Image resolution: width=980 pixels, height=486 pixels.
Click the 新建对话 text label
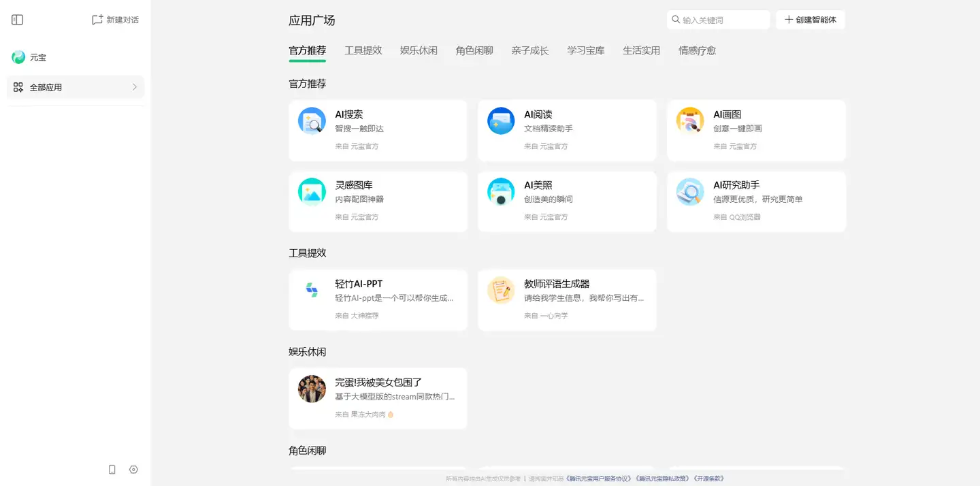(x=122, y=20)
